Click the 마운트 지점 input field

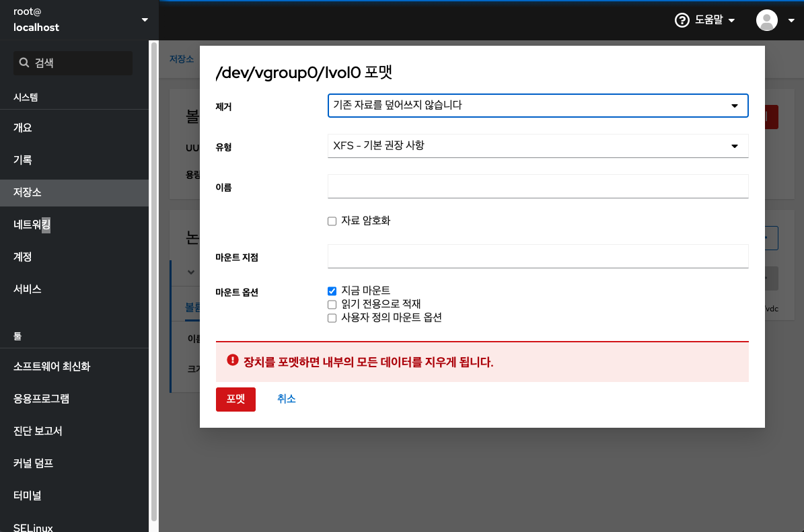(538, 256)
